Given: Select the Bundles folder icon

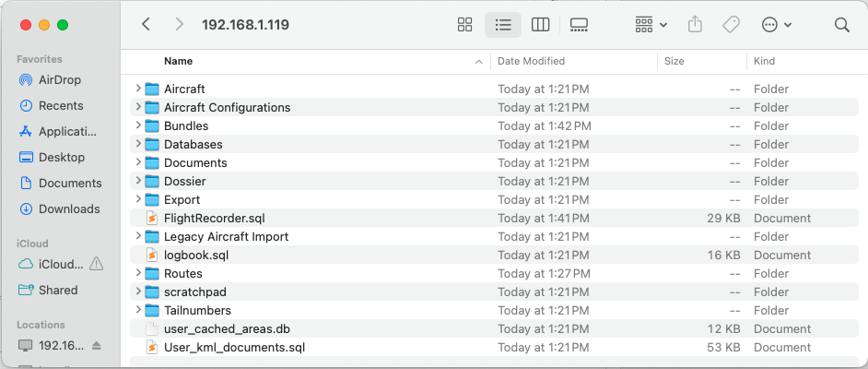Looking at the screenshot, I should pyautogui.click(x=152, y=125).
